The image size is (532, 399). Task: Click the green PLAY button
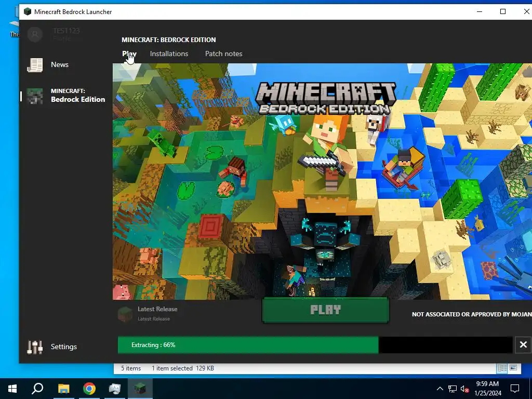click(x=326, y=310)
